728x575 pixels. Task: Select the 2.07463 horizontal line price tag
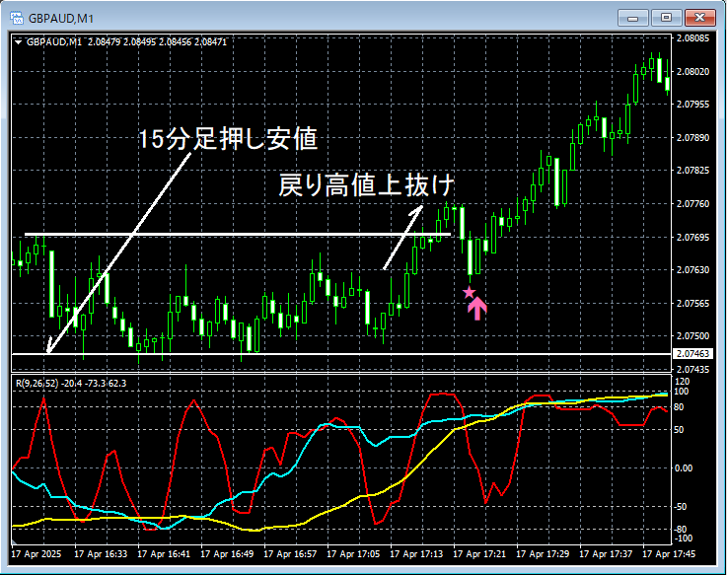tap(692, 354)
